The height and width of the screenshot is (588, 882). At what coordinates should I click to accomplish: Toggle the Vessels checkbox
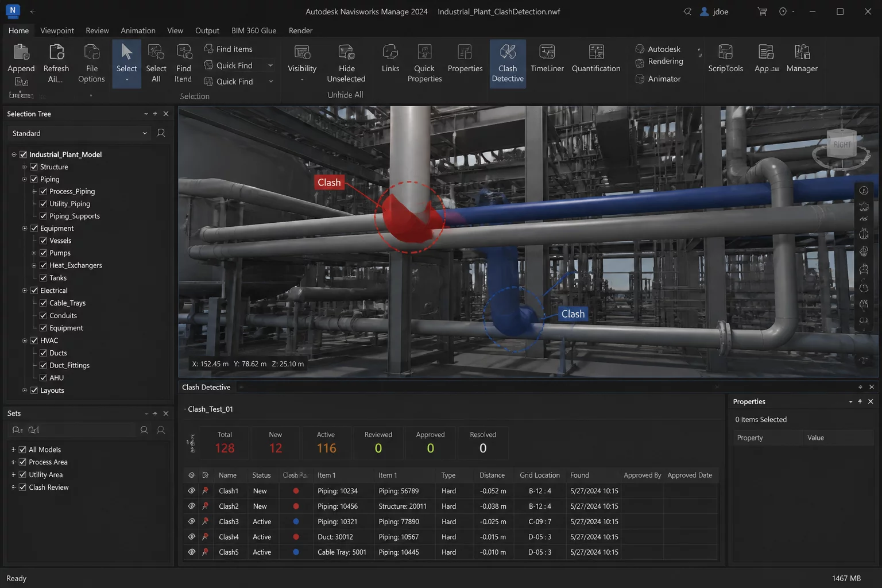click(x=43, y=241)
